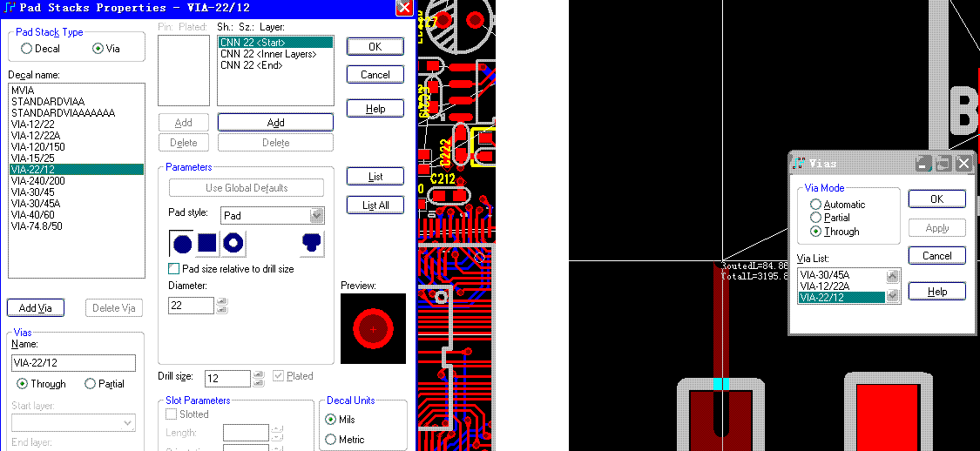This screenshot has width=980, height=451.
Task: Cancel the Vias dialog
Action: 936,255
